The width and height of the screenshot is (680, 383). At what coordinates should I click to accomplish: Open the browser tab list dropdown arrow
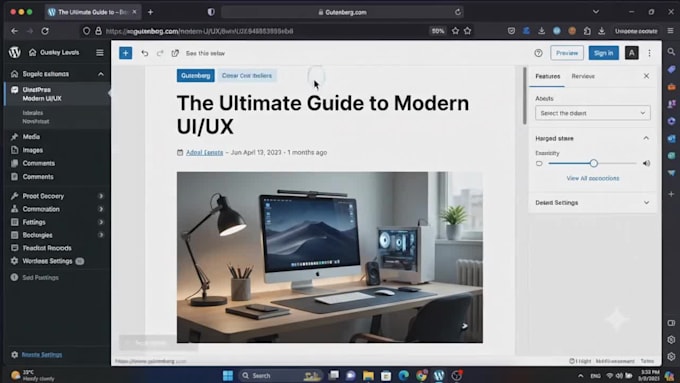[x=596, y=12]
